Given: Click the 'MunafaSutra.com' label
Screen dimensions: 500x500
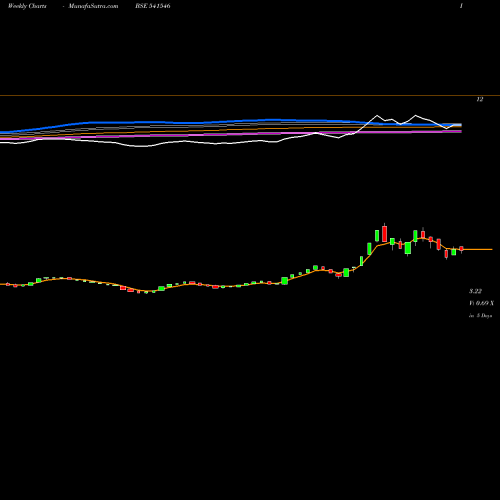Looking at the screenshot, I should 93,6.
